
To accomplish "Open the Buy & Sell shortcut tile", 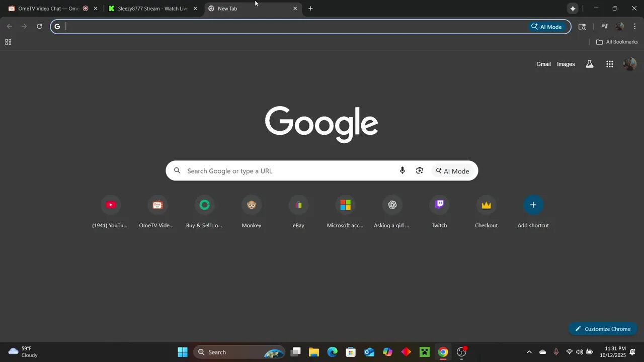I will [x=204, y=211].
